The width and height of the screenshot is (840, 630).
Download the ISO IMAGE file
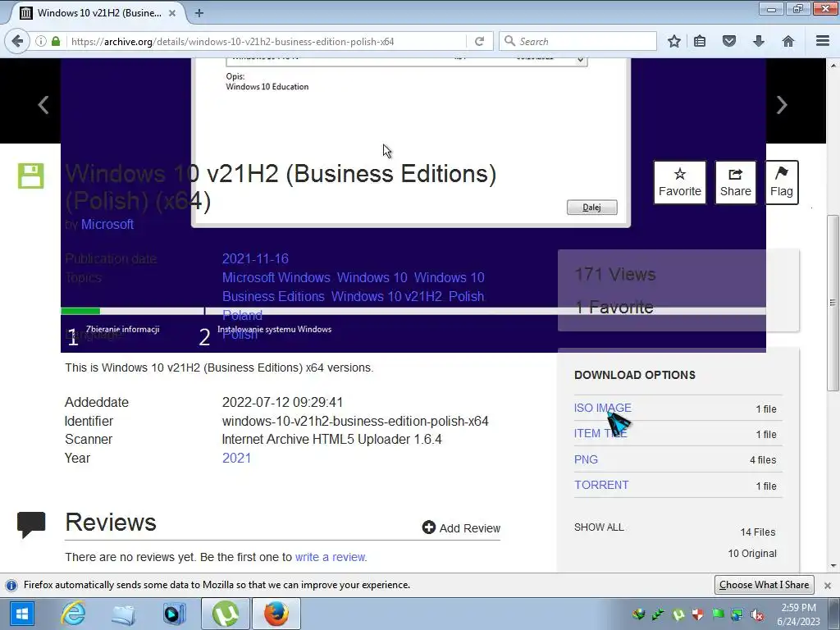click(x=603, y=408)
